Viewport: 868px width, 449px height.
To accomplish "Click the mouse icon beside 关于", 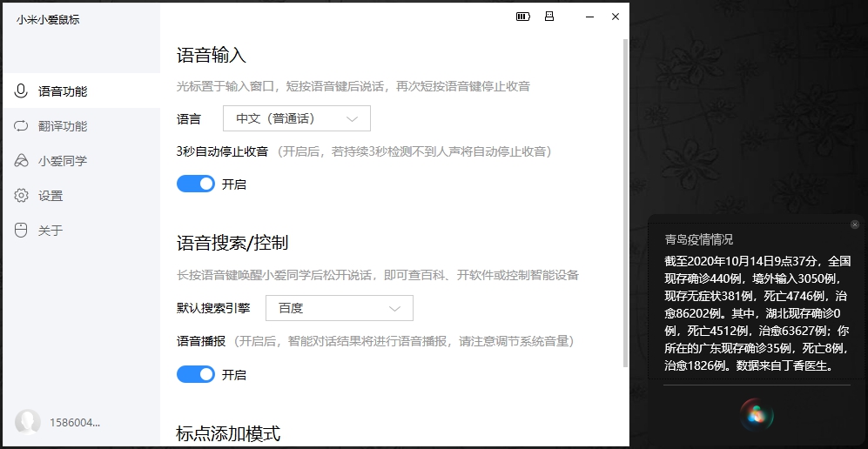I will (21, 230).
